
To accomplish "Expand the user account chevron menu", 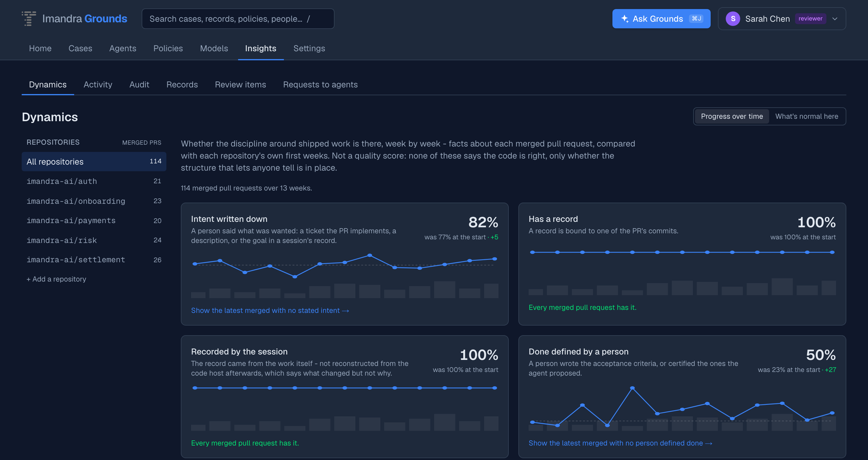I will coord(835,19).
